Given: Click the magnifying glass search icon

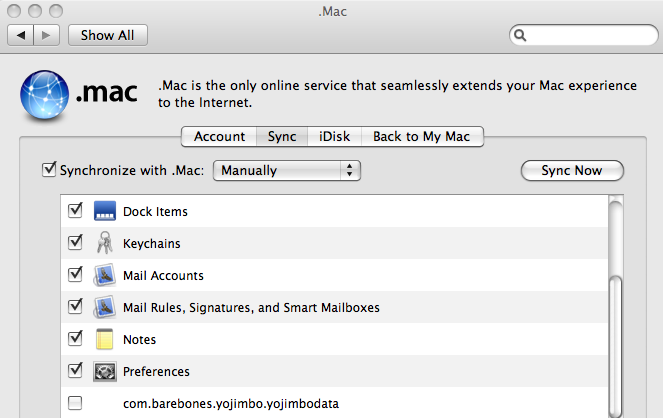Looking at the screenshot, I should point(521,35).
